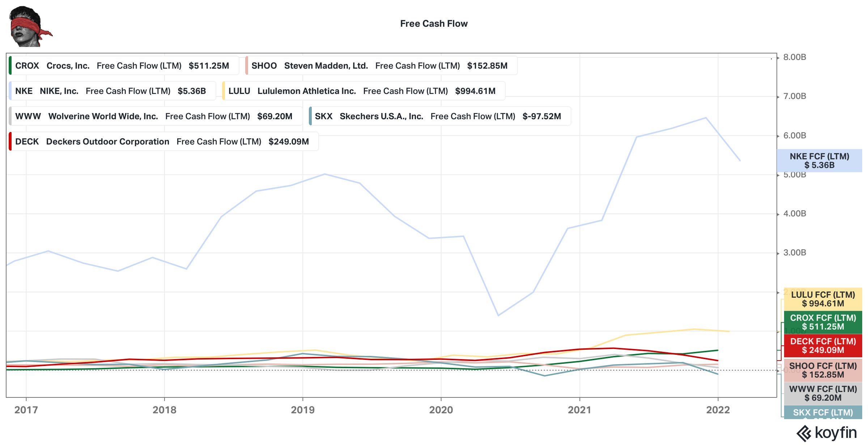Image resolution: width=868 pixels, height=448 pixels.
Task: Click the 2021 x-axis label
Action: click(580, 410)
